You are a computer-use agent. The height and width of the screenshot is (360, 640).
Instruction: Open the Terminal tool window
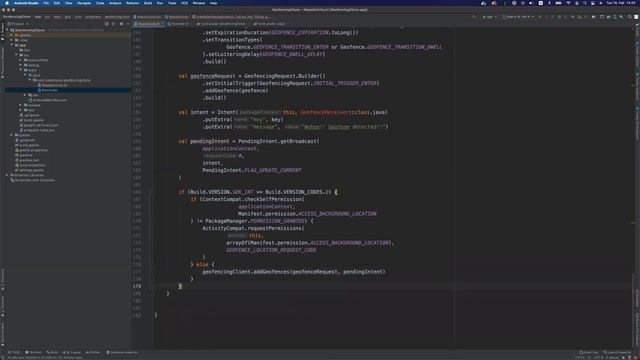(33, 352)
